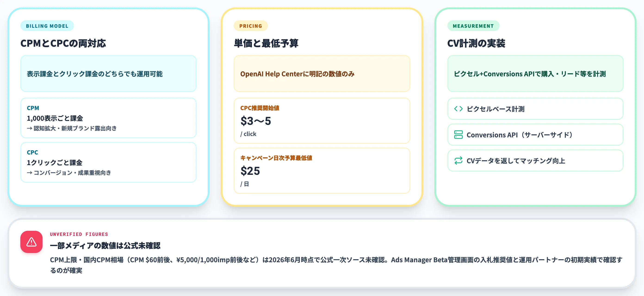Click the heading CV計測の実装
644x296 pixels.
(x=476, y=43)
